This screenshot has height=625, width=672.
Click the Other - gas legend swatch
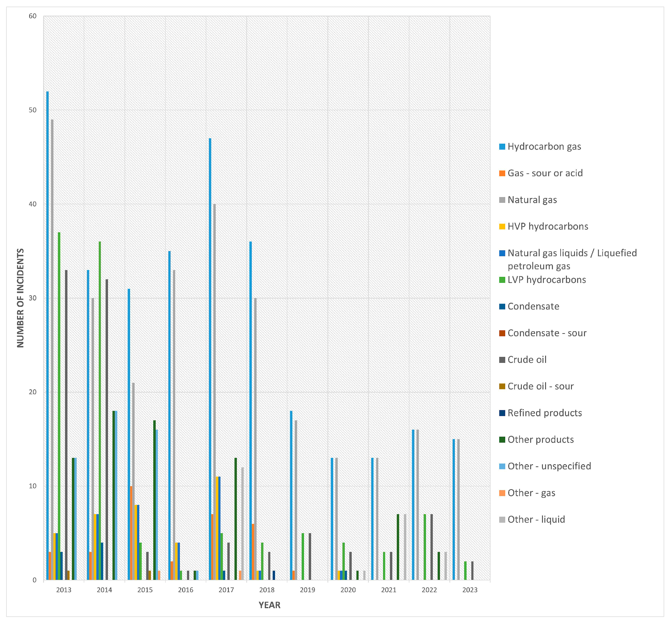(x=502, y=493)
